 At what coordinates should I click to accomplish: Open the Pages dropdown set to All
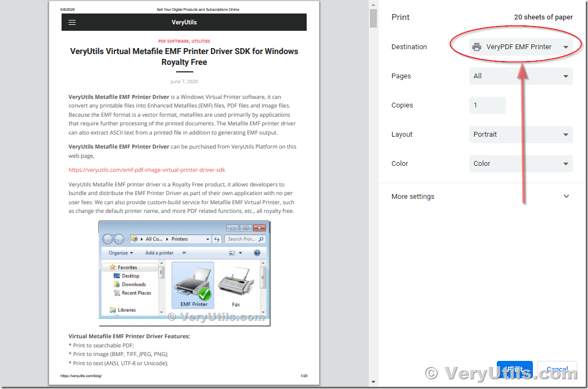[521, 76]
